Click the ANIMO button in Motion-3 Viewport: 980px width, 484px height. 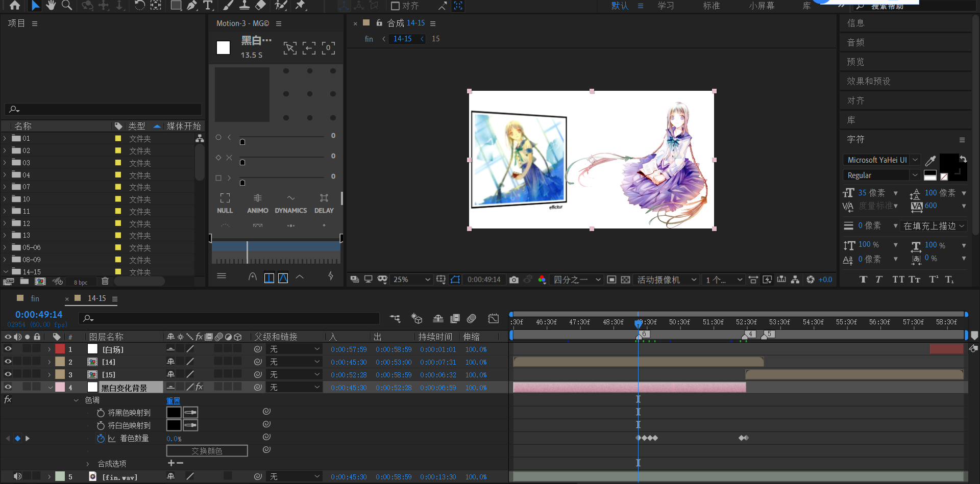[x=258, y=203]
